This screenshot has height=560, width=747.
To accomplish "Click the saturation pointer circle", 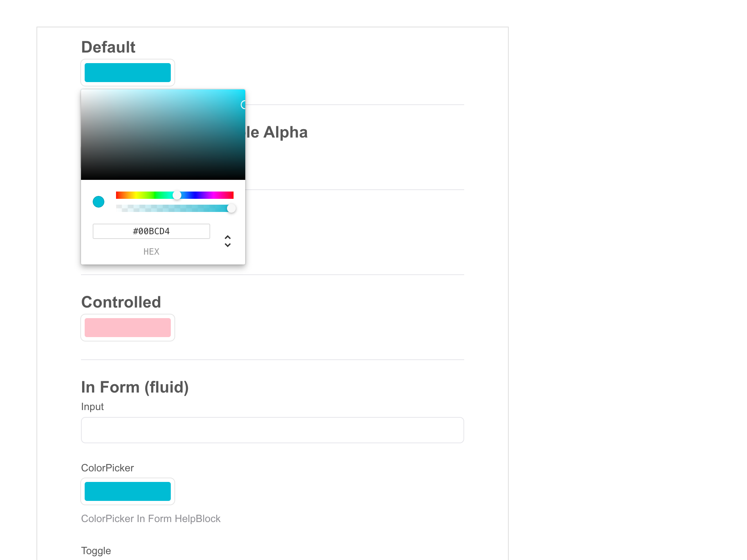I will pos(243,105).
